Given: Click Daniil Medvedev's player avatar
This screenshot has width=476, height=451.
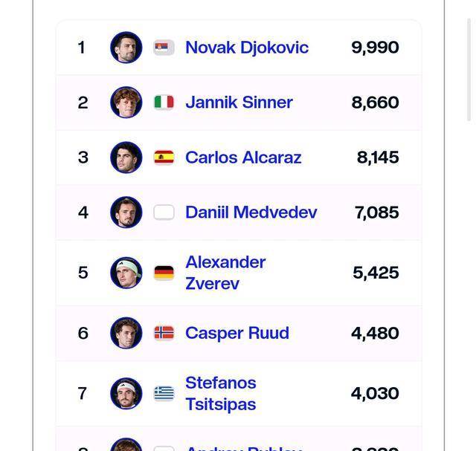Looking at the screenshot, I should click(x=126, y=212).
